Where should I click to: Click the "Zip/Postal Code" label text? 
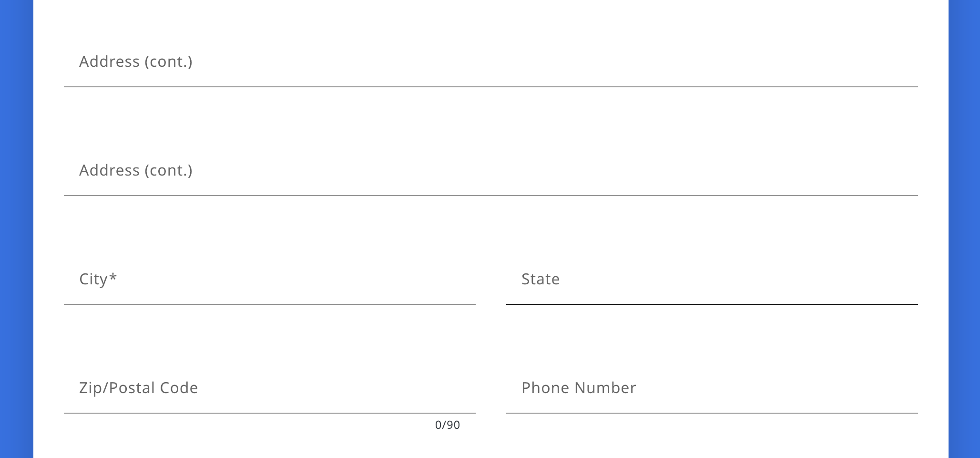[x=138, y=388]
